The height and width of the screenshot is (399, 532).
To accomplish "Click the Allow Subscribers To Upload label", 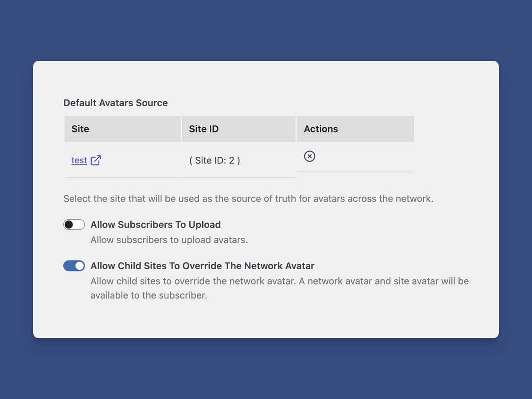I will click(x=155, y=225).
